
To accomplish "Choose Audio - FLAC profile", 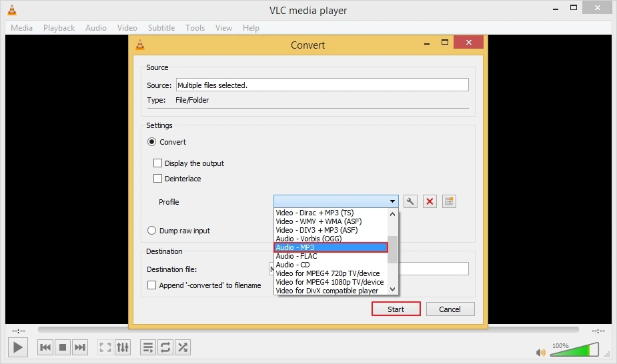I will point(331,256).
